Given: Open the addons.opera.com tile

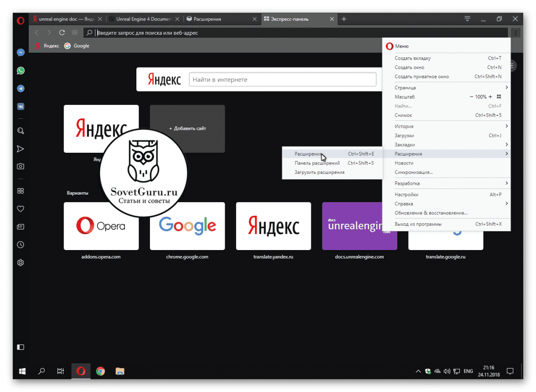Looking at the screenshot, I should click(x=101, y=226).
